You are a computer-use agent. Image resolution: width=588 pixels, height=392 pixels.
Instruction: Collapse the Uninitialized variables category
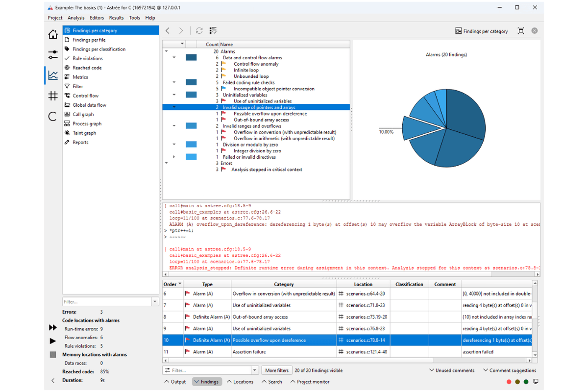(x=174, y=95)
